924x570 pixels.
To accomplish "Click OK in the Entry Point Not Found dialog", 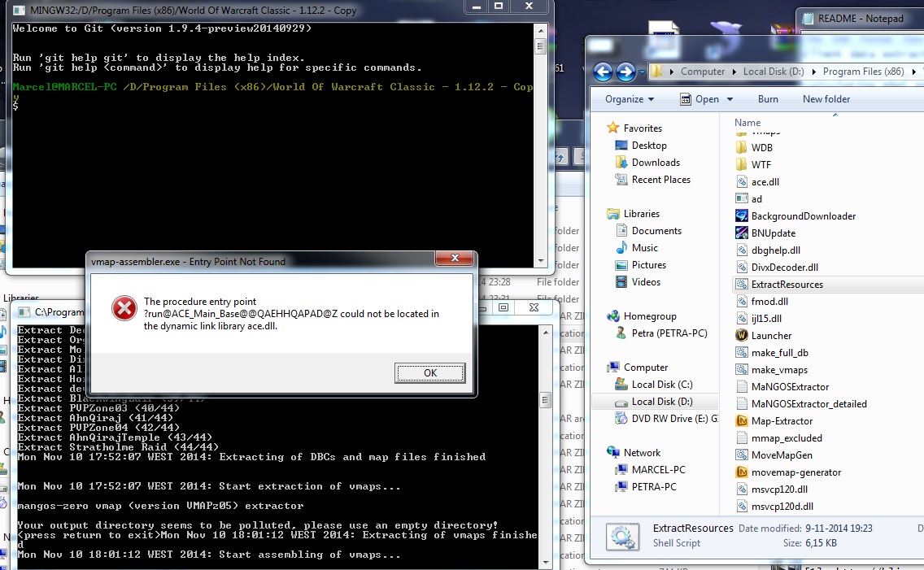I will [429, 372].
